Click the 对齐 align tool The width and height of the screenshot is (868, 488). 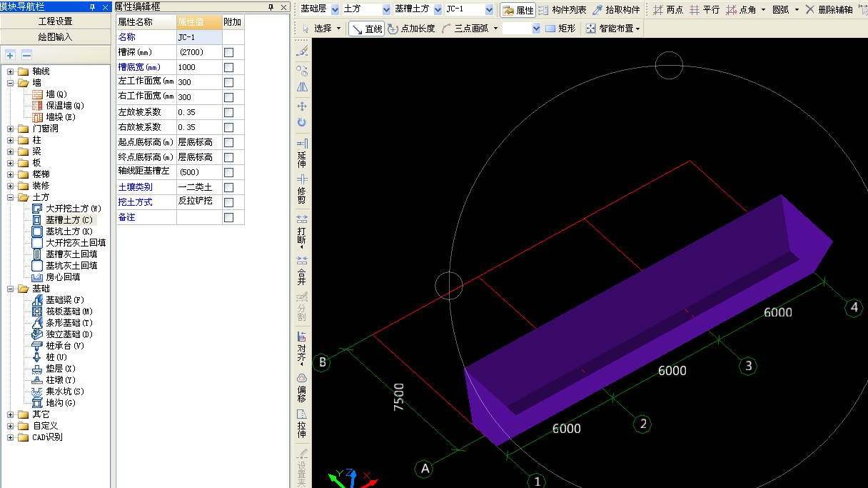[x=302, y=349]
